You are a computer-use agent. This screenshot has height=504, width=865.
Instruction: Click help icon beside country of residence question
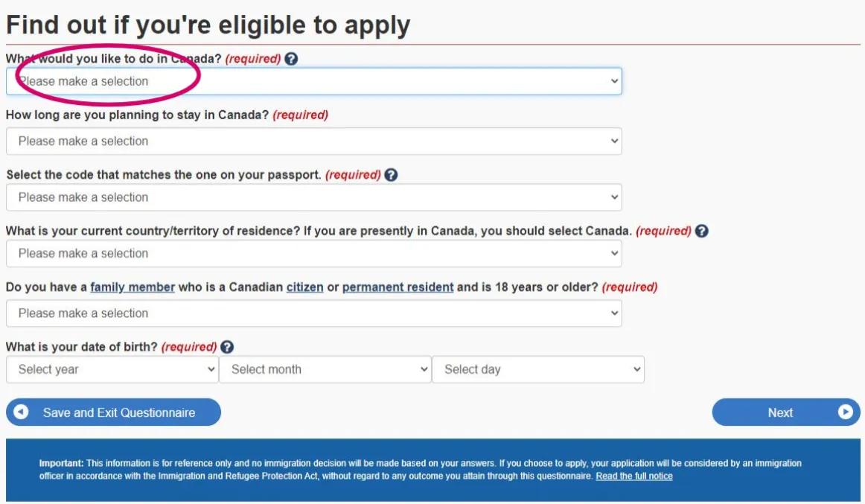coord(701,231)
